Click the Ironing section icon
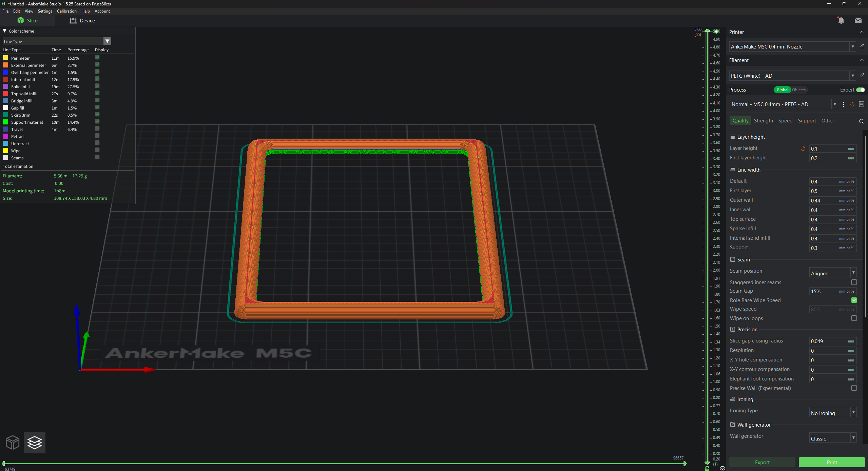This screenshot has height=471, width=868. click(x=732, y=399)
